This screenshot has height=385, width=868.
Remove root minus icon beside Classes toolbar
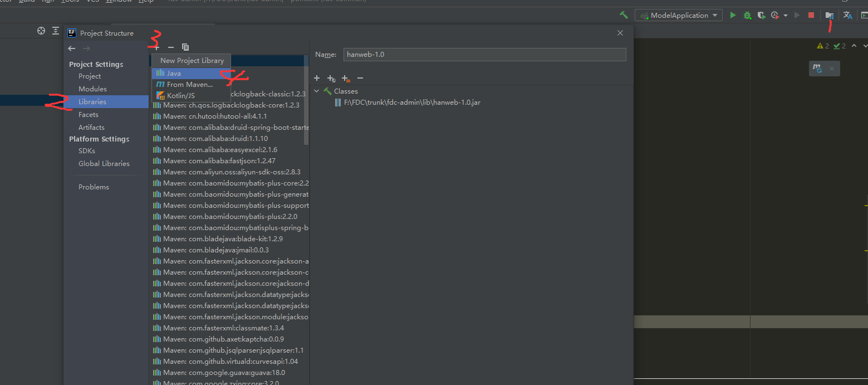[x=360, y=78]
